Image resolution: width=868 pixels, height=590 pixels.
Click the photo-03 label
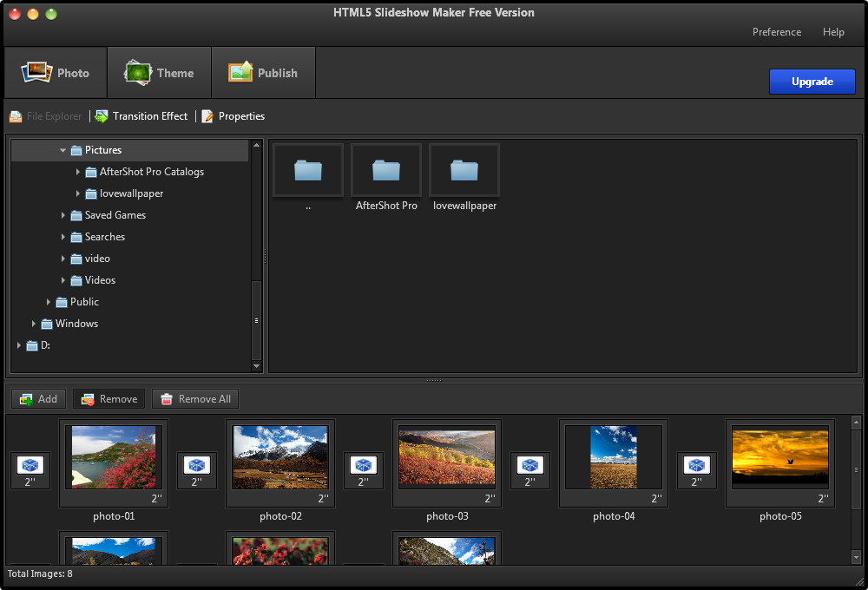point(447,516)
